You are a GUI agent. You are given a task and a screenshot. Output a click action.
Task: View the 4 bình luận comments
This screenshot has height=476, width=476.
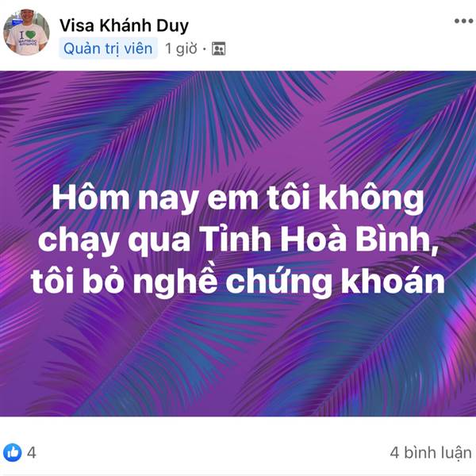pyautogui.click(x=431, y=453)
